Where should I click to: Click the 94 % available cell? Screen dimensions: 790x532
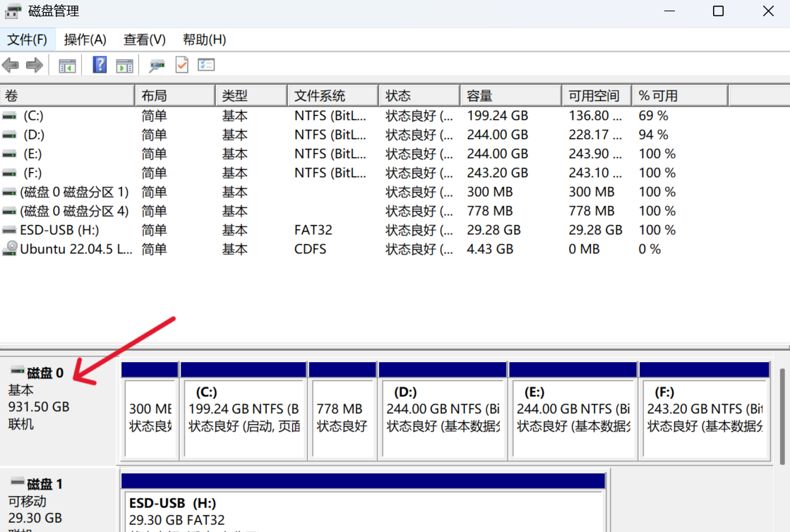point(653,135)
